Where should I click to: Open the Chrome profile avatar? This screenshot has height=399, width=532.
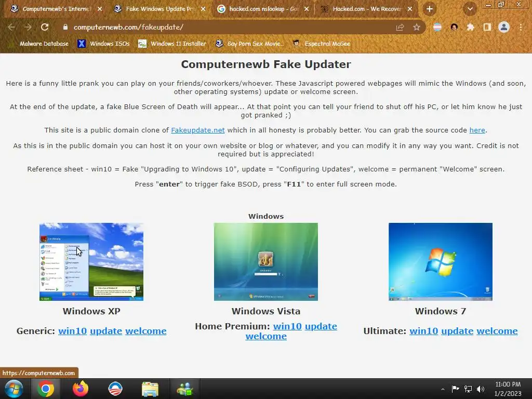pyautogui.click(x=504, y=27)
